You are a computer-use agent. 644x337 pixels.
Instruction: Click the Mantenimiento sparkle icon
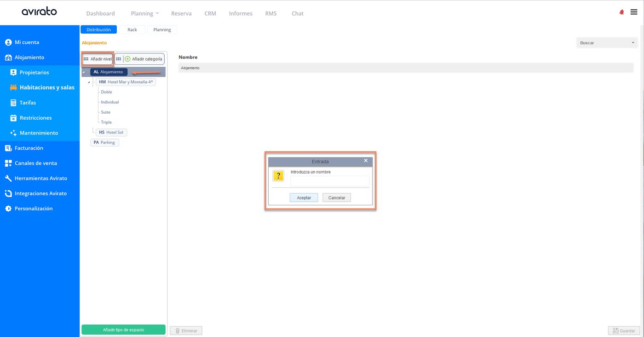(x=13, y=133)
